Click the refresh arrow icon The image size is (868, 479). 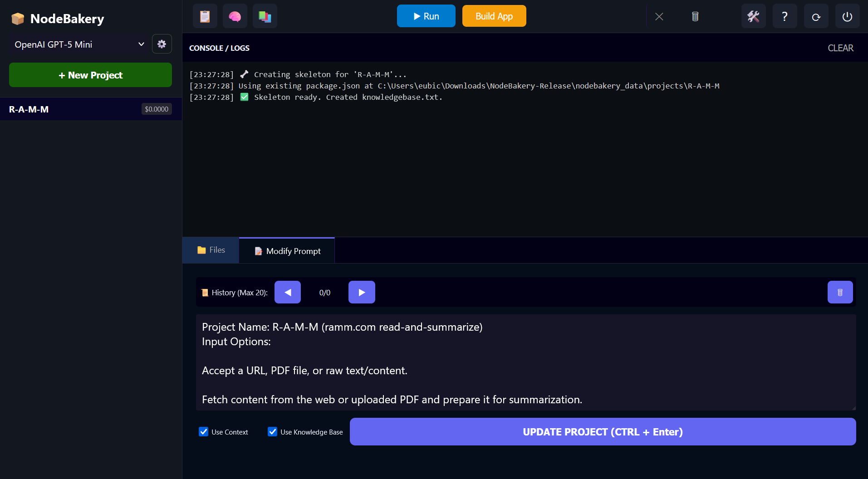(816, 17)
